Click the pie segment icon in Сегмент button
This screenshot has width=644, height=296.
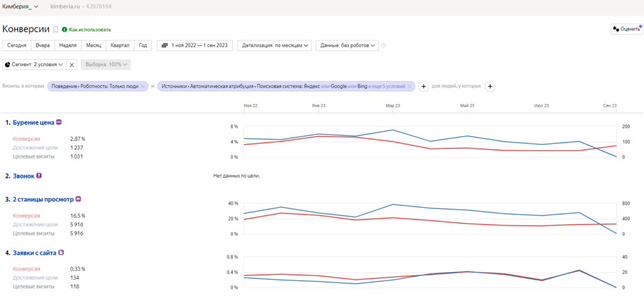tap(8, 64)
